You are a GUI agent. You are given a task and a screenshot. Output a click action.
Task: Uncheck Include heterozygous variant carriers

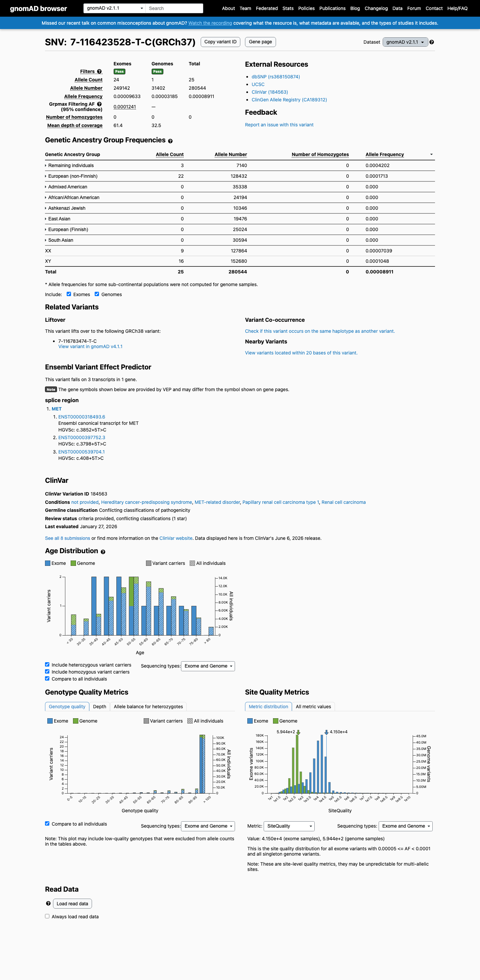tap(47, 665)
